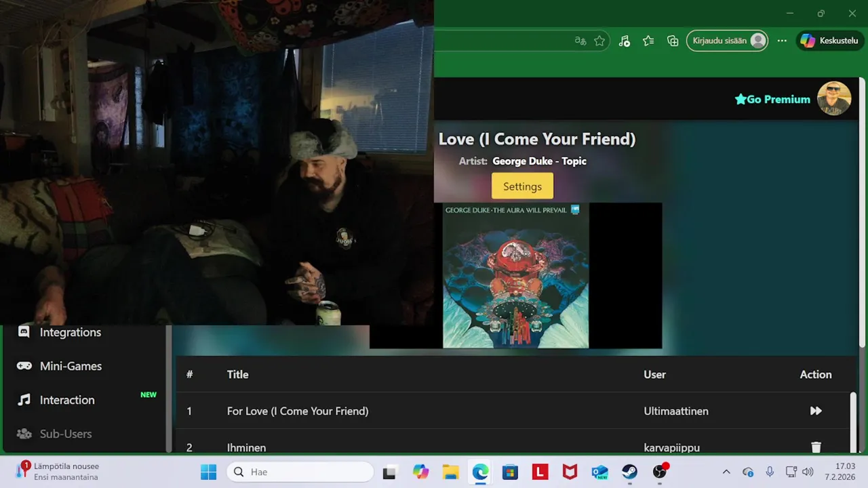Open Task View in the taskbar
Screen dimensions: 868x488
point(389,472)
